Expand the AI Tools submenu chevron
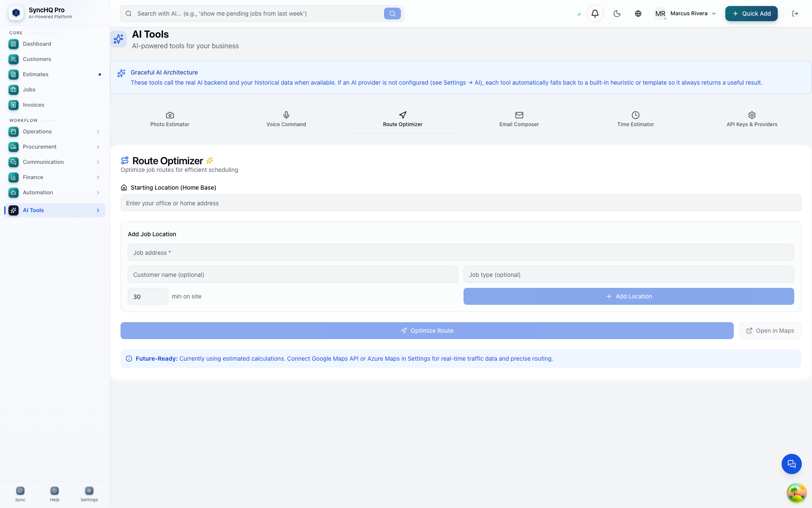This screenshot has height=508, width=812. tap(98, 210)
